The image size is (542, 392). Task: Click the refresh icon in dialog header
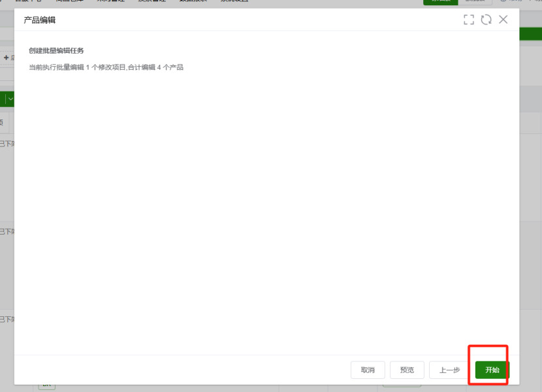tap(486, 20)
